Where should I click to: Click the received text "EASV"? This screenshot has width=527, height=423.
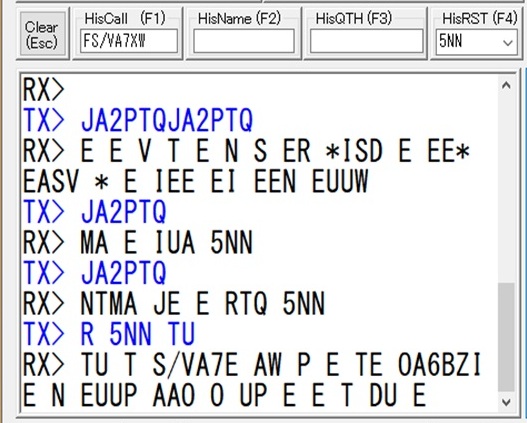click(51, 181)
